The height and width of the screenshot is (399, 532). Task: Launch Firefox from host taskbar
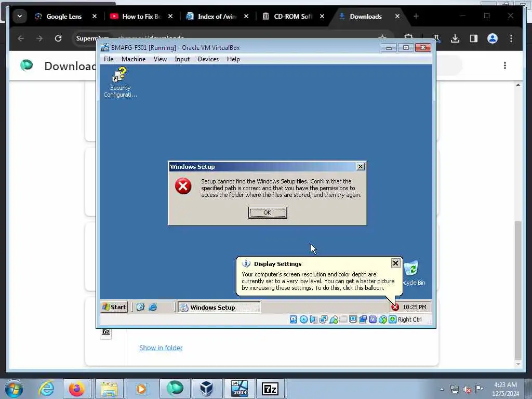77,389
